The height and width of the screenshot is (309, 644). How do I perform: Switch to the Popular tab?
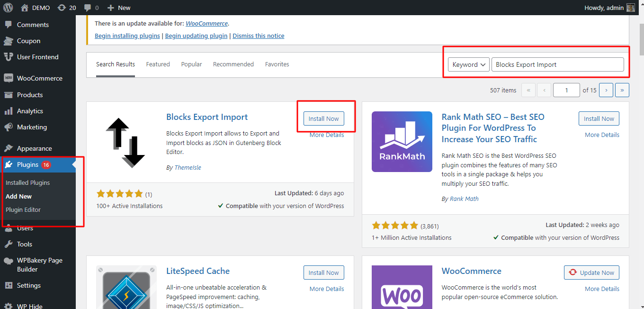click(x=191, y=64)
